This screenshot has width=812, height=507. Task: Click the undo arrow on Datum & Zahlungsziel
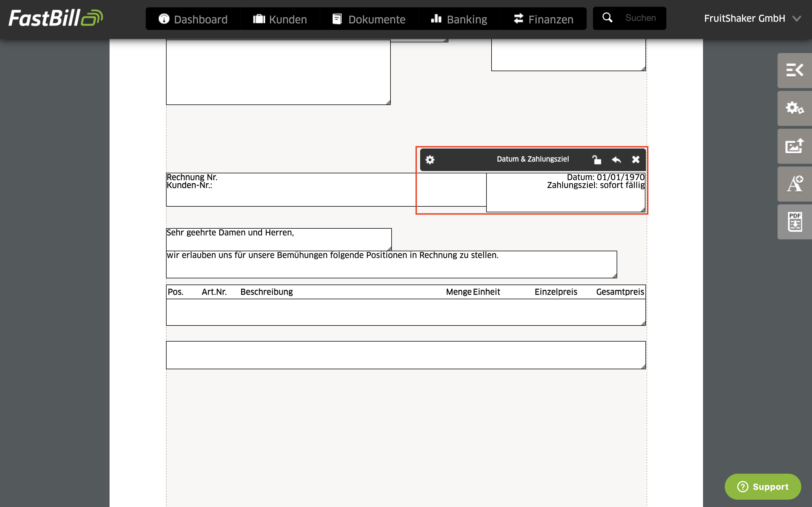pos(616,159)
